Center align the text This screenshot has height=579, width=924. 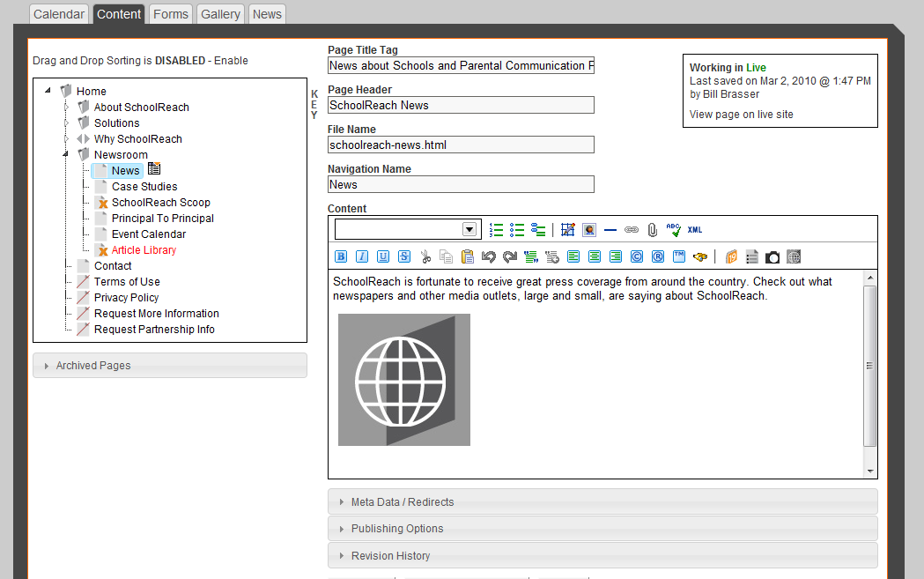[595, 256]
